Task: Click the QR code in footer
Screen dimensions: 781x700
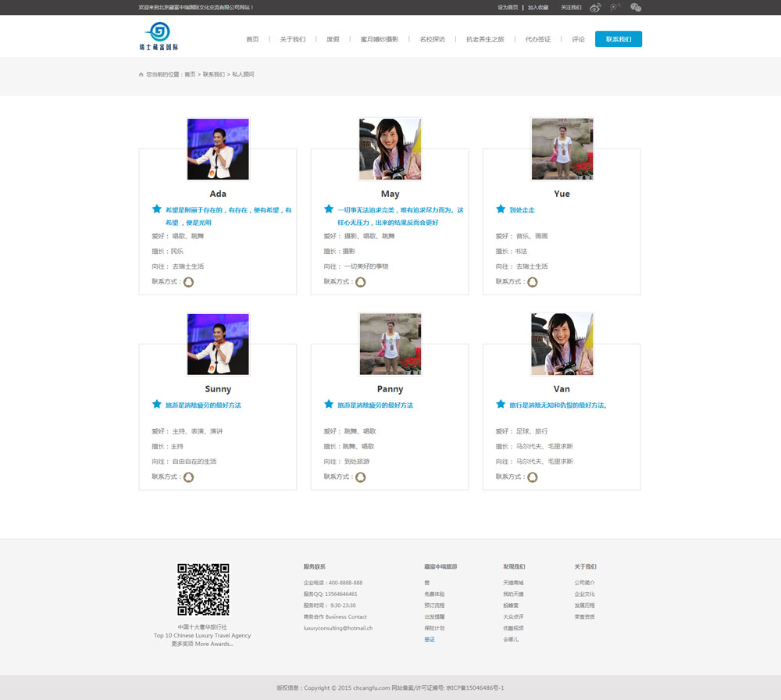Action: click(x=203, y=590)
